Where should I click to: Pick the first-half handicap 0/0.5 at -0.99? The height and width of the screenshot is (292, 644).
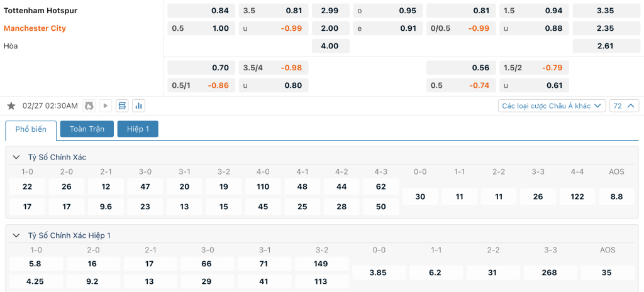(461, 28)
